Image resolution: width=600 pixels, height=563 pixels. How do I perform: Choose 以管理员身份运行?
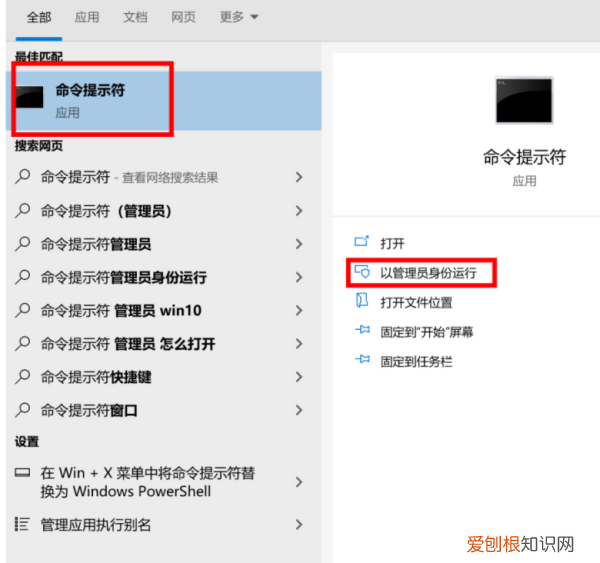428,273
